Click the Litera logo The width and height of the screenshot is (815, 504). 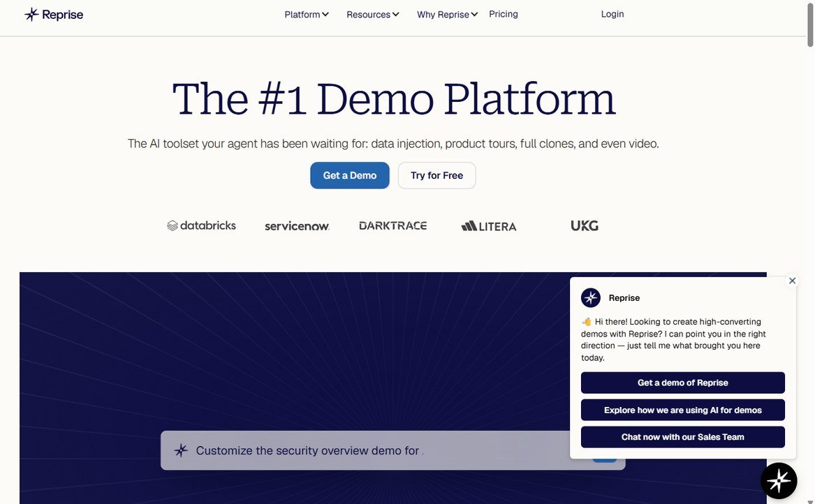tap(489, 226)
